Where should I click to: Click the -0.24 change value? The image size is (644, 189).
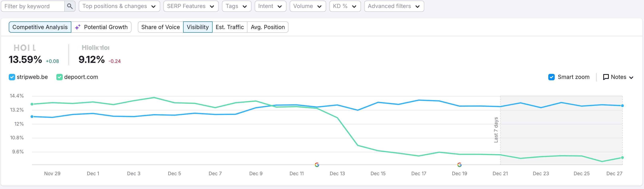(114, 61)
